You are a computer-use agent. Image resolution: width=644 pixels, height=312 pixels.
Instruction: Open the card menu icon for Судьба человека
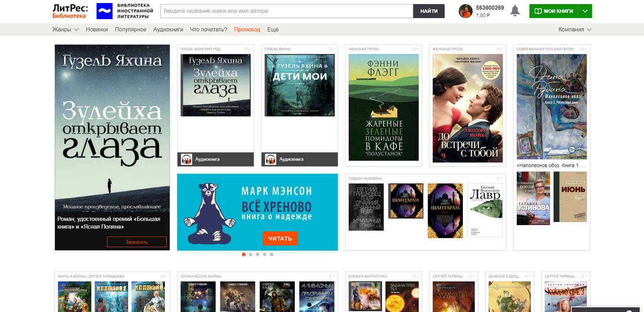(500, 178)
